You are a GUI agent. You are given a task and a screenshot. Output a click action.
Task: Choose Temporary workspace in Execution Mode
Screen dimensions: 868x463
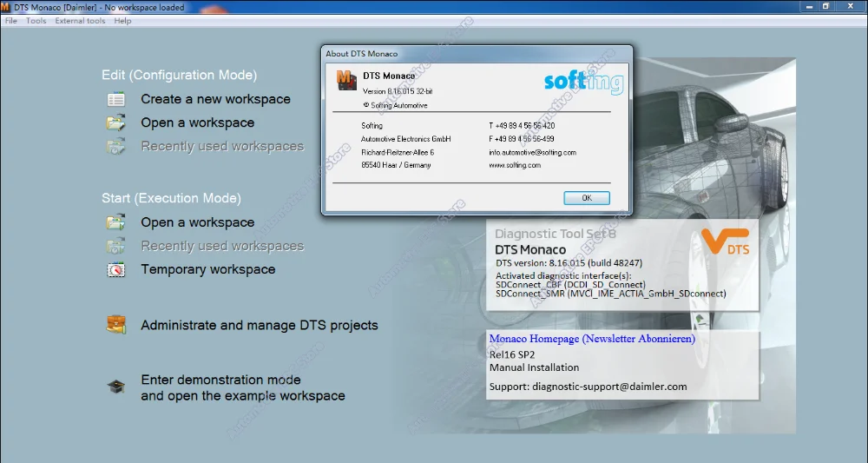[x=208, y=269]
